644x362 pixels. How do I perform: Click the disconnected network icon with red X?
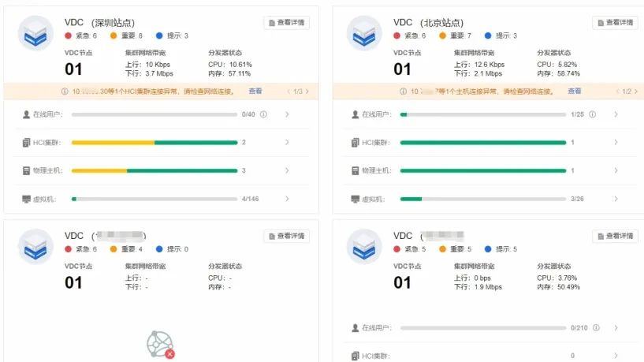(160, 345)
